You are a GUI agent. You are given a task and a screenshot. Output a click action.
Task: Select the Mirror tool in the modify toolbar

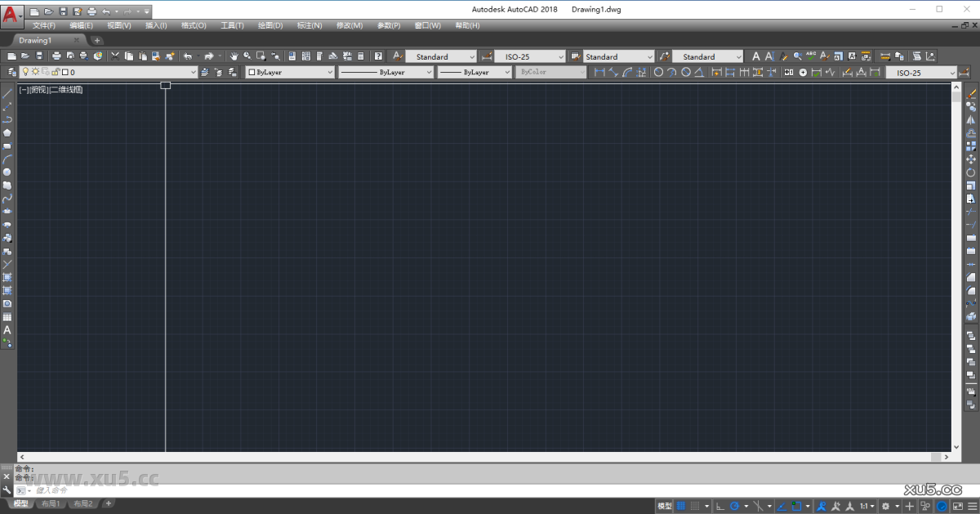(972, 121)
